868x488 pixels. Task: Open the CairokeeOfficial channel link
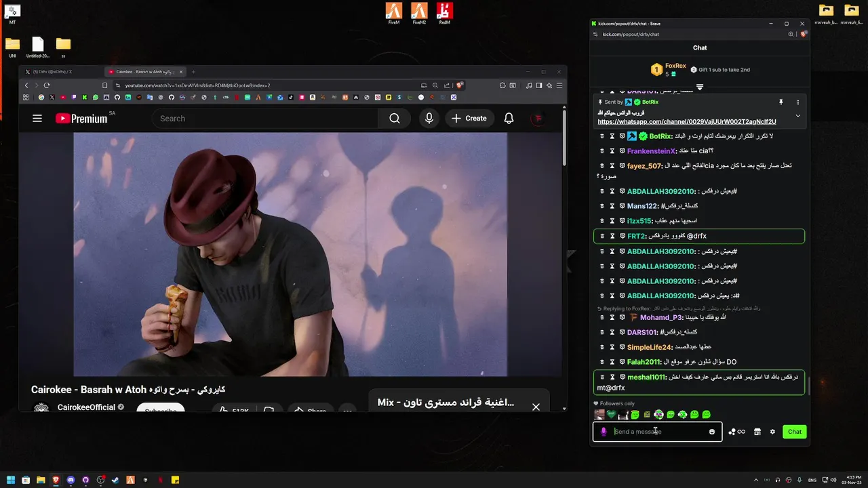[x=85, y=407]
